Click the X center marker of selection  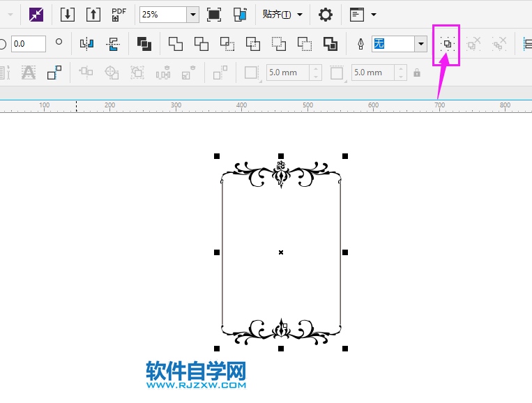pos(281,252)
